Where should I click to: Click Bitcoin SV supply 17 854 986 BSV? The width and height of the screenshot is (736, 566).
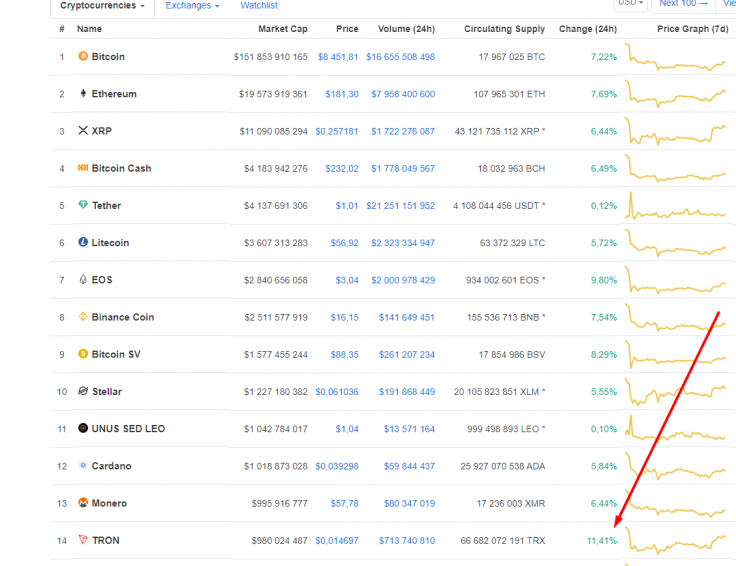512,354
